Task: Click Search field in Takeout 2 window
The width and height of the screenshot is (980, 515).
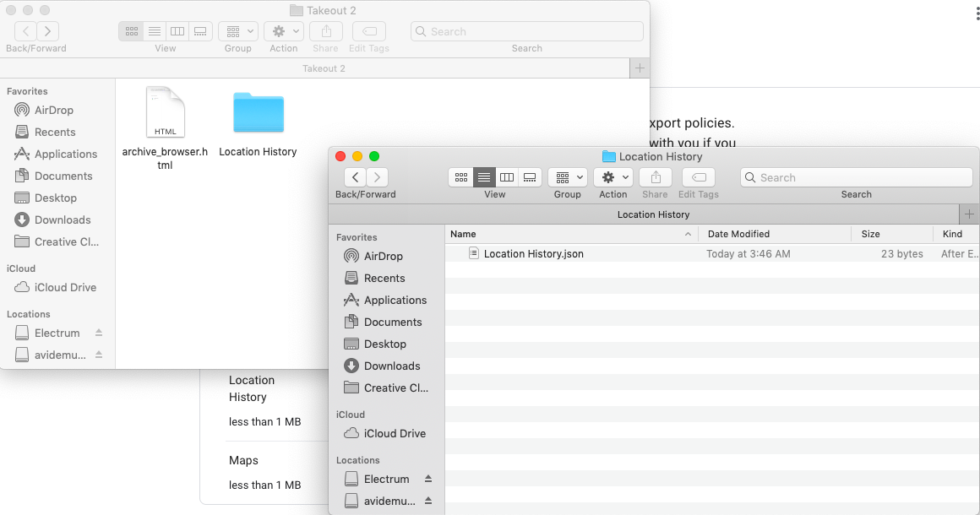Action: (527, 31)
